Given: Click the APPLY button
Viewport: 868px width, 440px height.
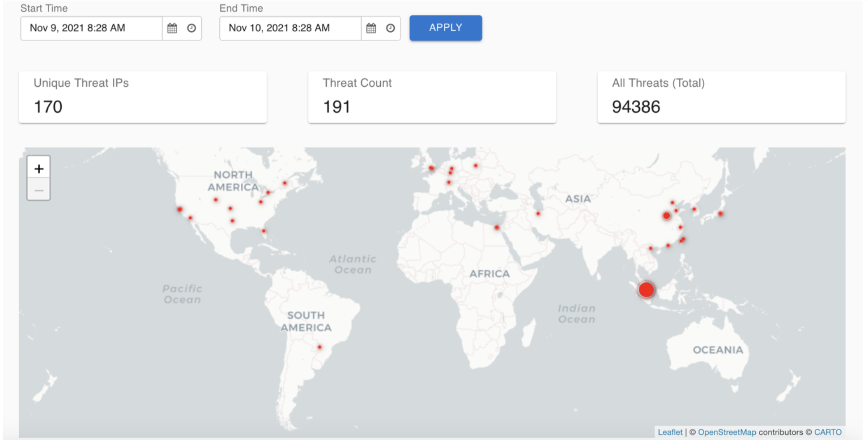Looking at the screenshot, I should pyautogui.click(x=446, y=28).
